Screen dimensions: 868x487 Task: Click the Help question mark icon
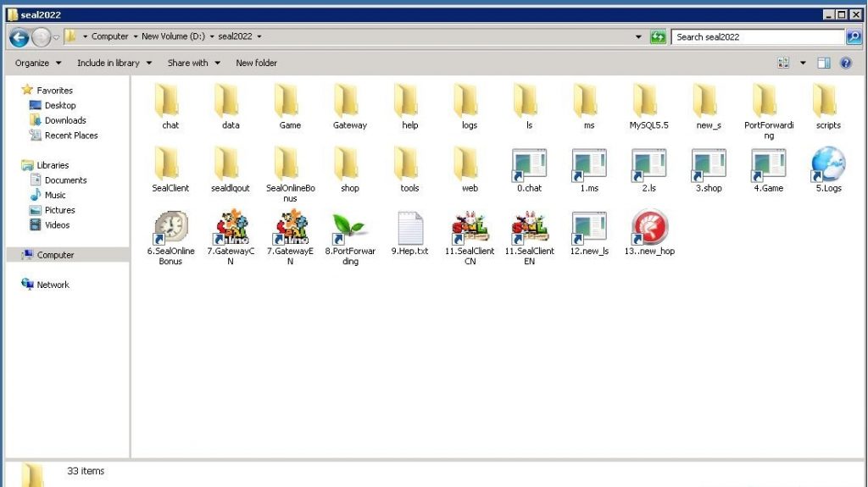click(x=846, y=63)
